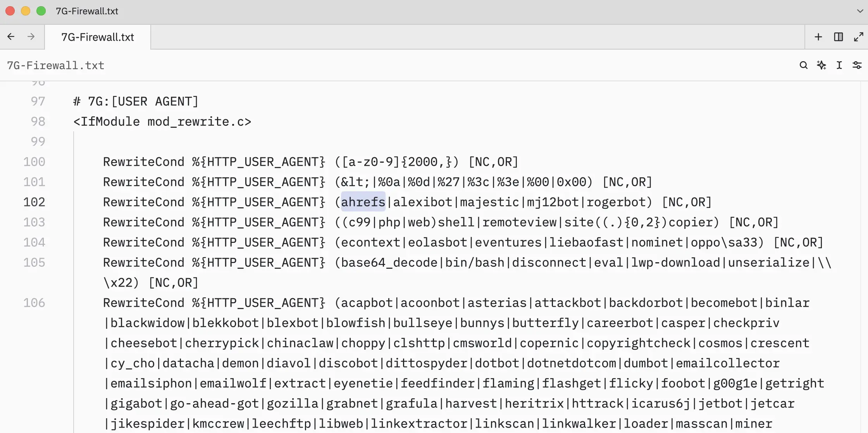Image resolution: width=868 pixels, height=433 pixels.
Task: Click 'remoteview' on line 103
Action: (x=519, y=222)
